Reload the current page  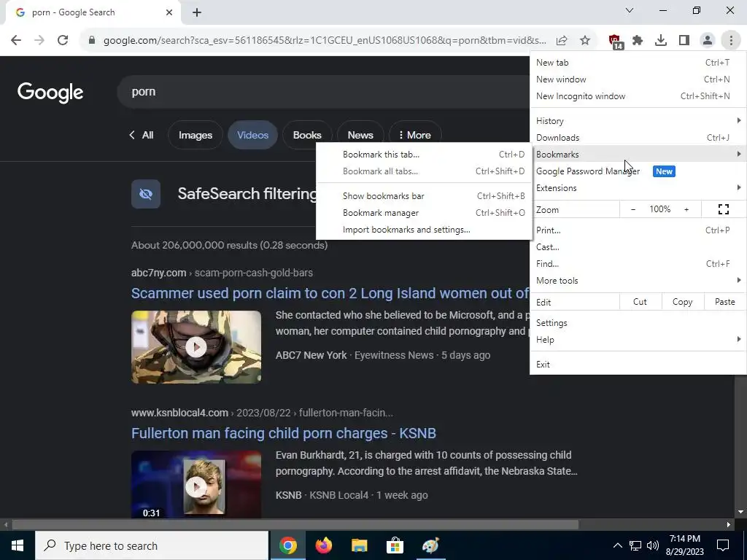[x=63, y=40]
